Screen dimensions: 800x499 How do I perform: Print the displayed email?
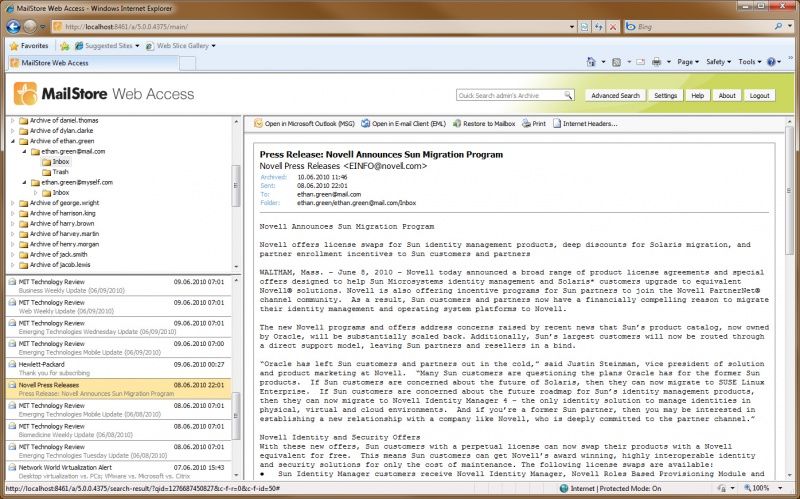coord(534,123)
